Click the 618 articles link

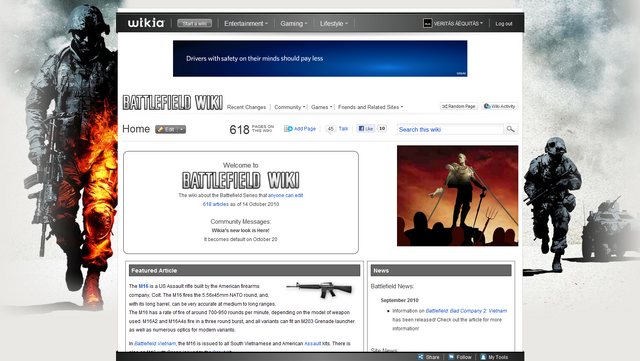[216, 204]
